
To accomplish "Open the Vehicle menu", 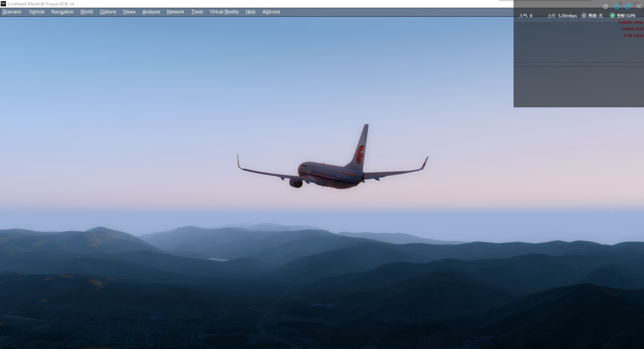I will pyautogui.click(x=37, y=12).
